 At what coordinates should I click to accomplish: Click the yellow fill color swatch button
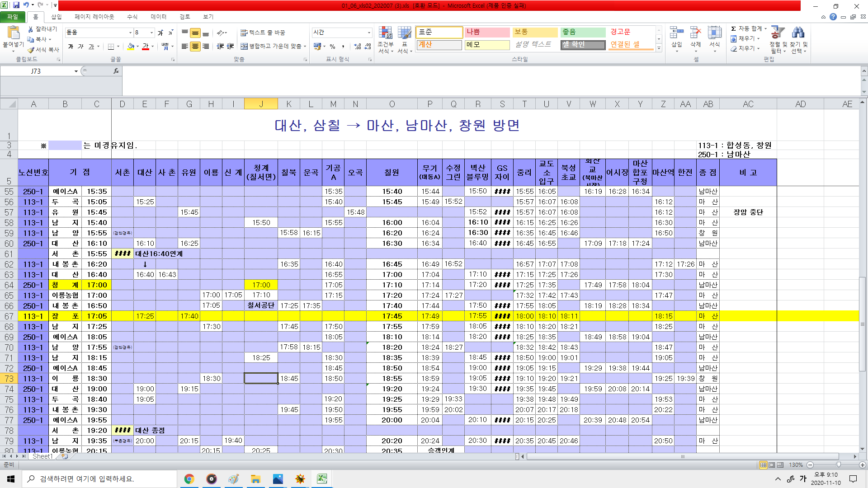131,47
